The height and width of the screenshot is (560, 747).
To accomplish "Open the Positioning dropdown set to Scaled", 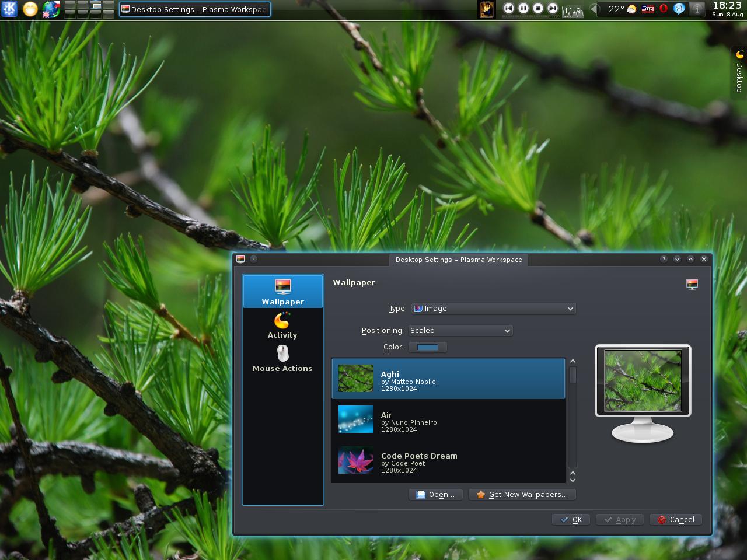I will pyautogui.click(x=460, y=331).
